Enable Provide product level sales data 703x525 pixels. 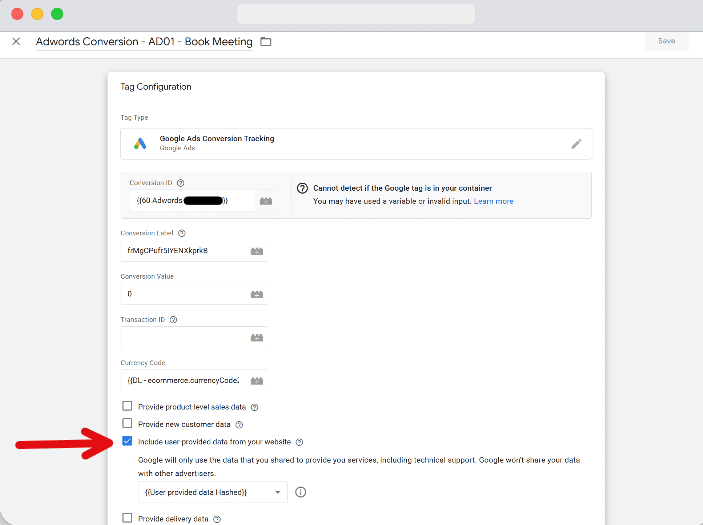click(x=127, y=406)
